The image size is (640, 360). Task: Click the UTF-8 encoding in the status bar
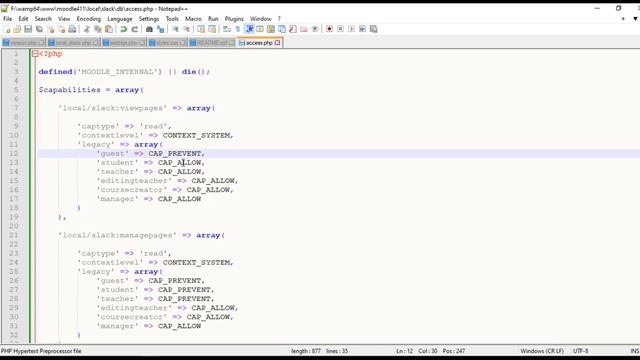[580, 351]
